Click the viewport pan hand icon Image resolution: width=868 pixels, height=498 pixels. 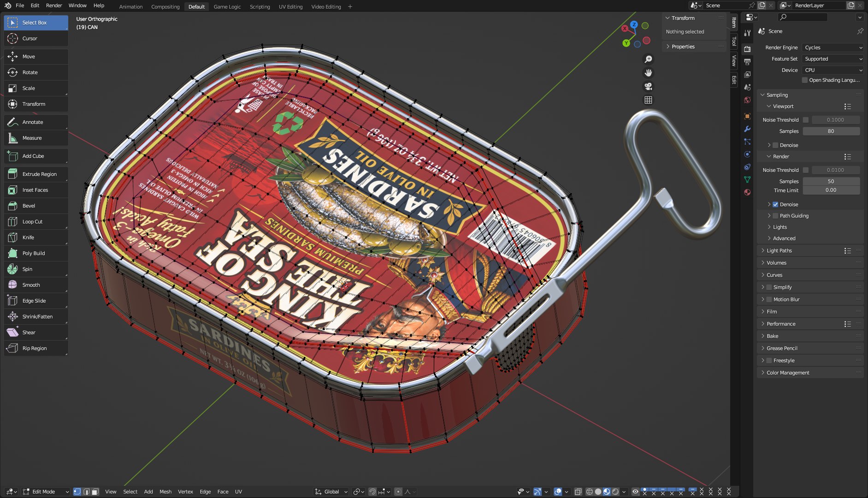[648, 73]
